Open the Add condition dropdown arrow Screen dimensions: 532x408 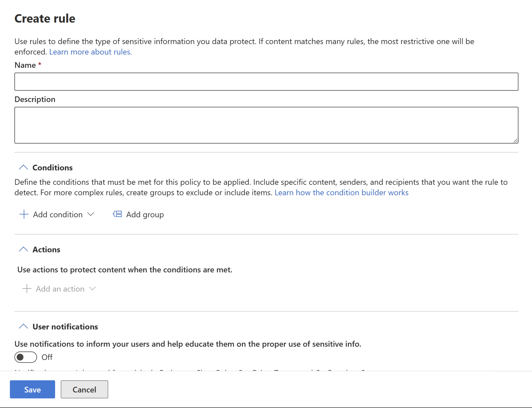[x=91, y=214]
